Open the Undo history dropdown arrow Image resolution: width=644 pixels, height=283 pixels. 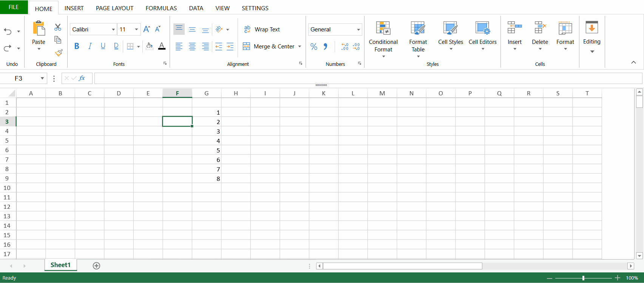tap(19, 32)
